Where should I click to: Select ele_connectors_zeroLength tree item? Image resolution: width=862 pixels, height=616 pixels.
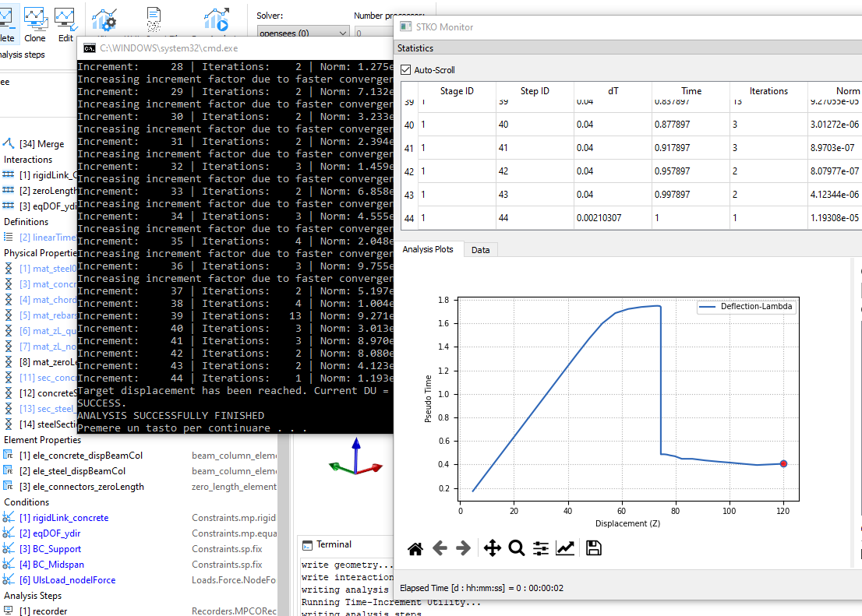pos(82,487)
